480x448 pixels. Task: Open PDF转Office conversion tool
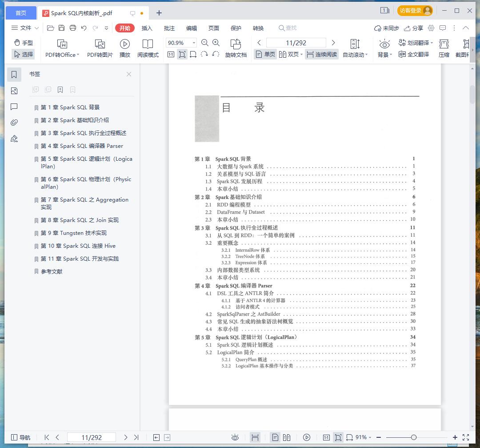[62, 48]
